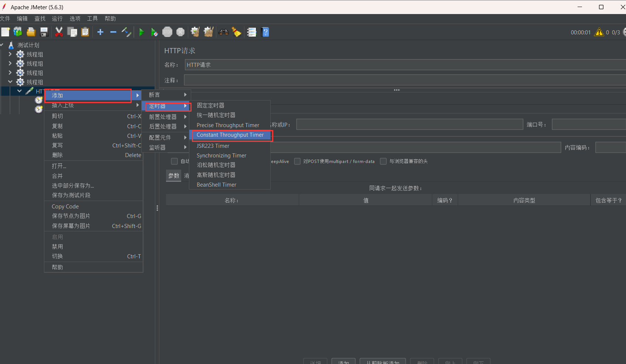Click the blue minus Collapse All icon
The width and height of the screenshot is (626, 364).
pyautogui.click(x=113, y=32)
